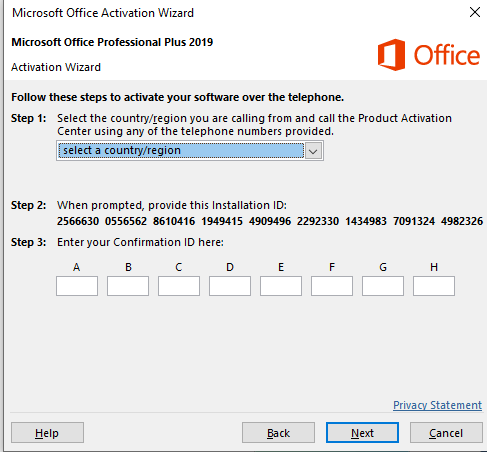Select Installation ID group 1434983
This screenshot has width=487, height=452.
366,221
